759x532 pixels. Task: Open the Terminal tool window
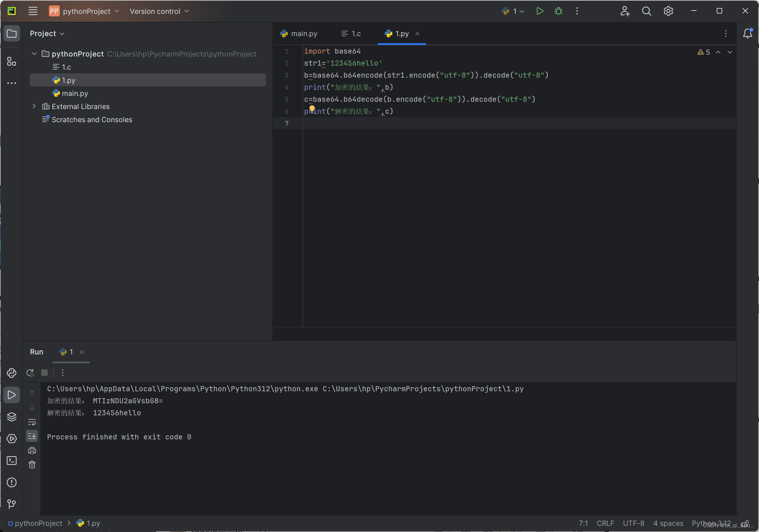[x=12, y=461]
